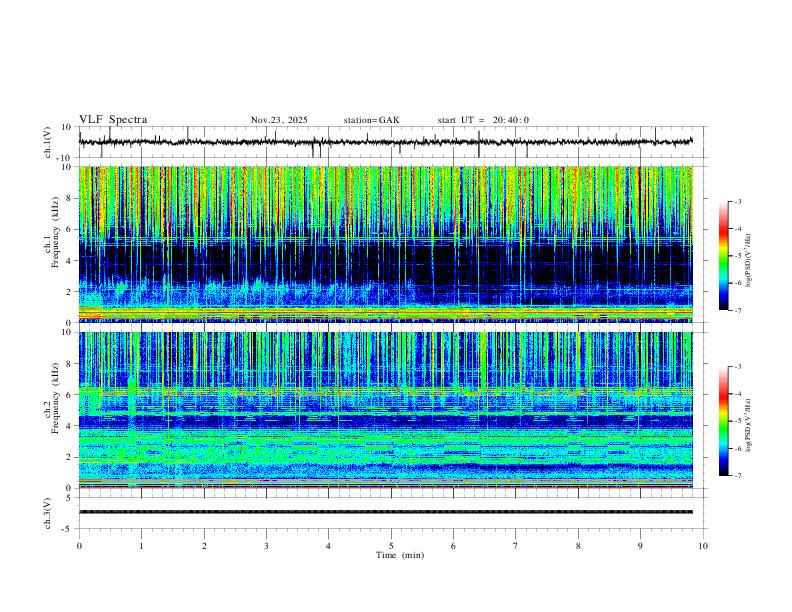Click the 'station=GAK' label

point(372,120)
